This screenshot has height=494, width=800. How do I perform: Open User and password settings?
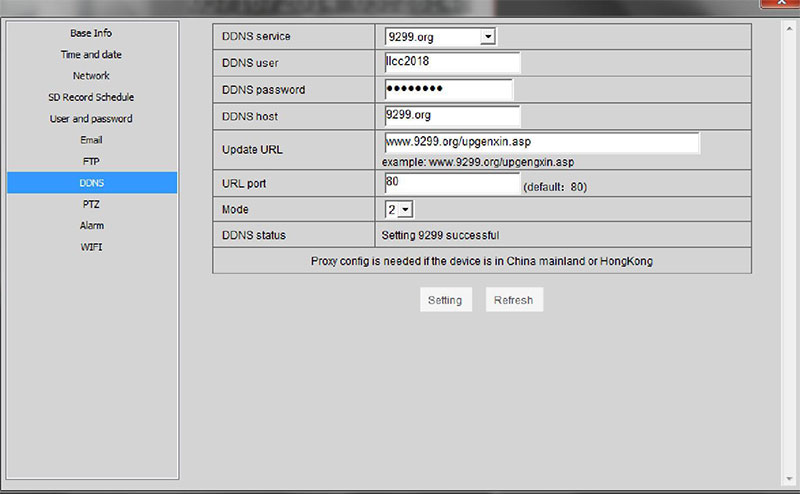[x=91, y=118]
